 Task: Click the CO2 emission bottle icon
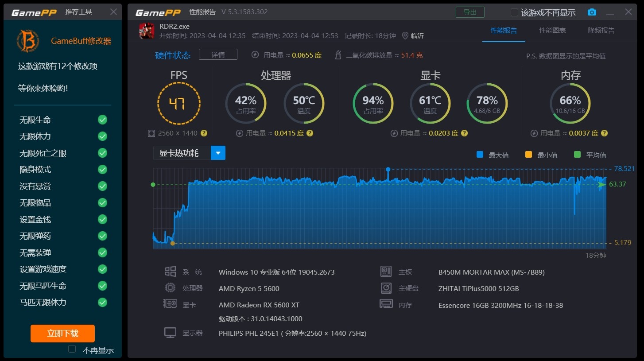point(338,55)
